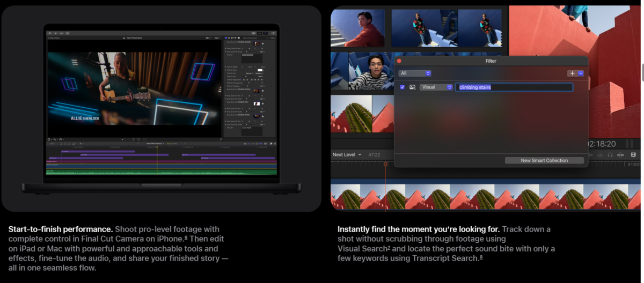Open the All match-criteria dropdown
This screenshot has height=283, width=644.
coord(414,73)
